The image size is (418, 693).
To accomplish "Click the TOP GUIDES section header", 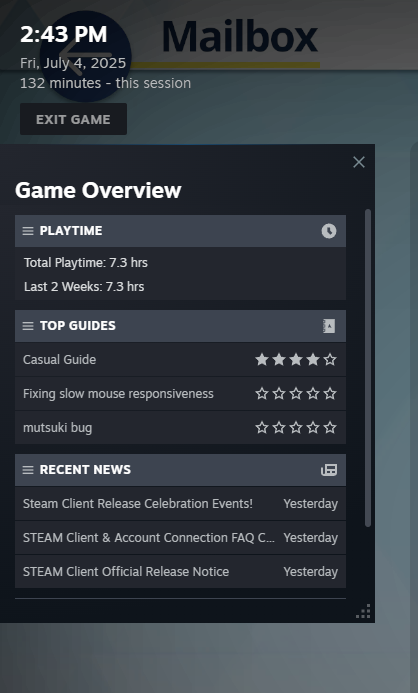I will [180, 326].
